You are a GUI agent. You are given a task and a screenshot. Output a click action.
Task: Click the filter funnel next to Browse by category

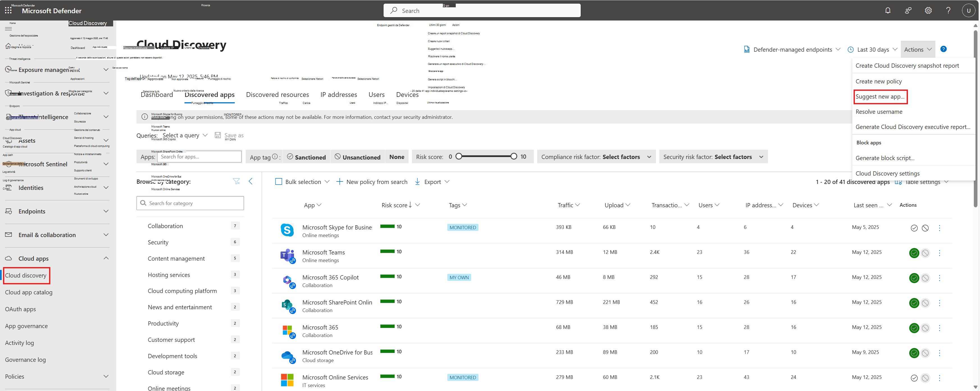[x=236, y=181]
